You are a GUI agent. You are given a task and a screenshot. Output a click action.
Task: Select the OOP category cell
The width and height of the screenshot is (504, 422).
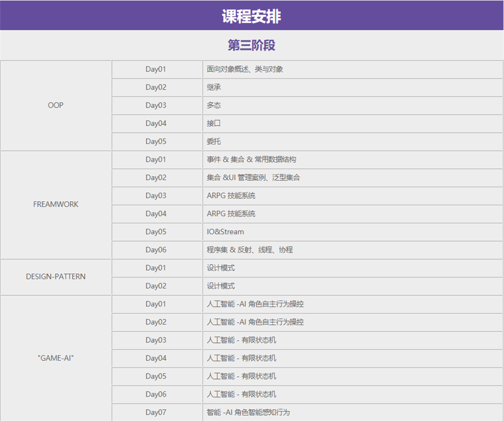click(55, 105)
